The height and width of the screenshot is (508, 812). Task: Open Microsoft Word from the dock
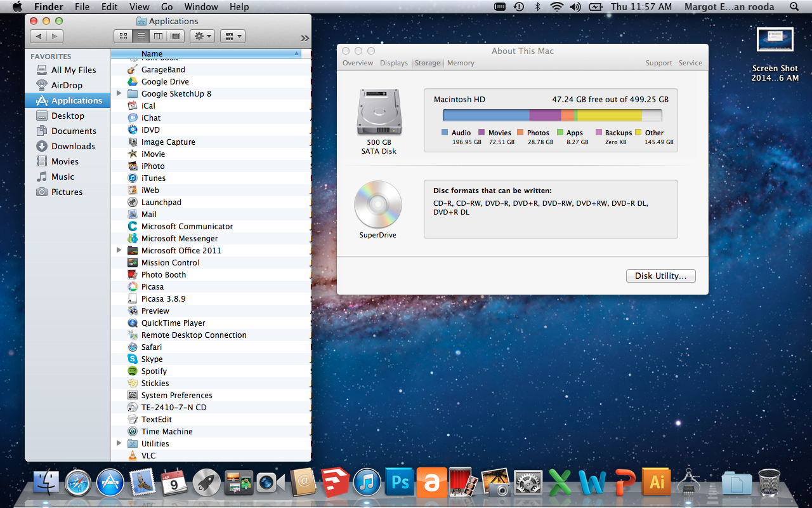(x=593, y=483)
